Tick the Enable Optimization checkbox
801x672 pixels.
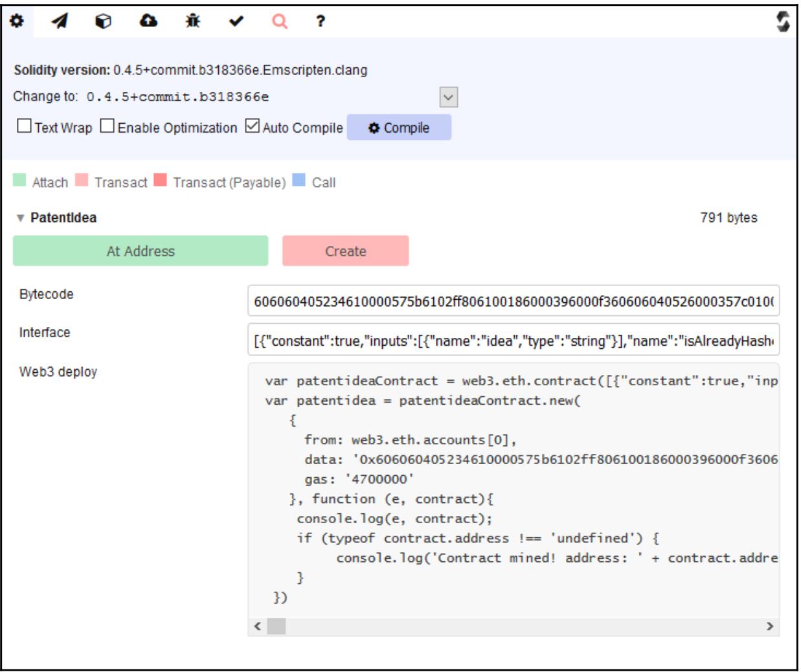[107, 126]
